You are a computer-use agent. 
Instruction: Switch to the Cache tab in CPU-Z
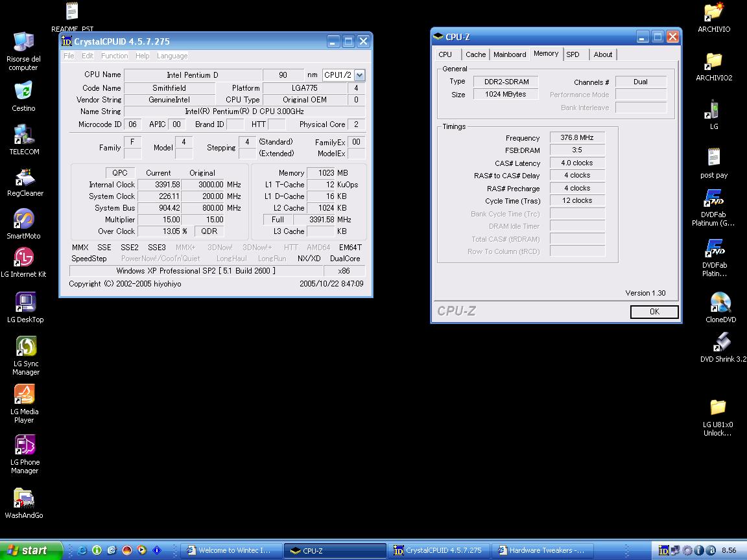point(475,54)
